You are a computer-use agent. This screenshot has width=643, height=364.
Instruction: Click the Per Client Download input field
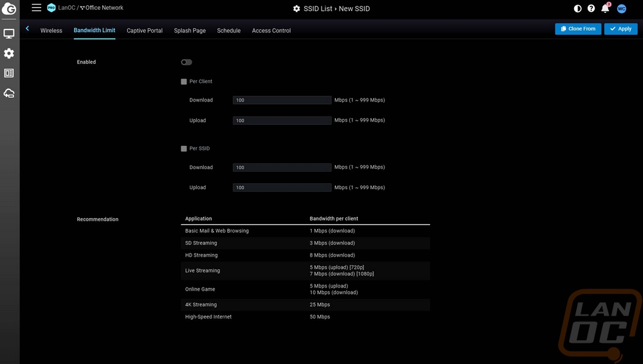coord(282,100)
